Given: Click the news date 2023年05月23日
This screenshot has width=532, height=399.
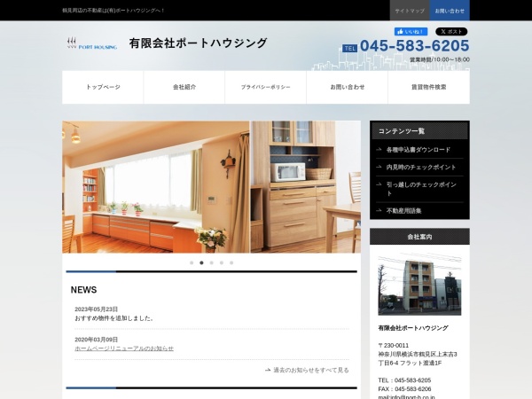Looking at the screenshot, I should (x=97, y=309).
